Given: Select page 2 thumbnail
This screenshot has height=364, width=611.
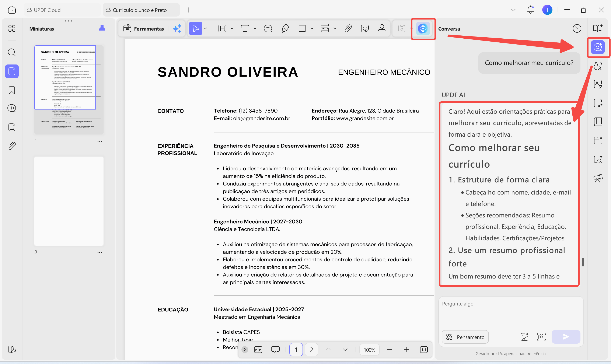Looking at the screenshot, I should tap(69, 201).
